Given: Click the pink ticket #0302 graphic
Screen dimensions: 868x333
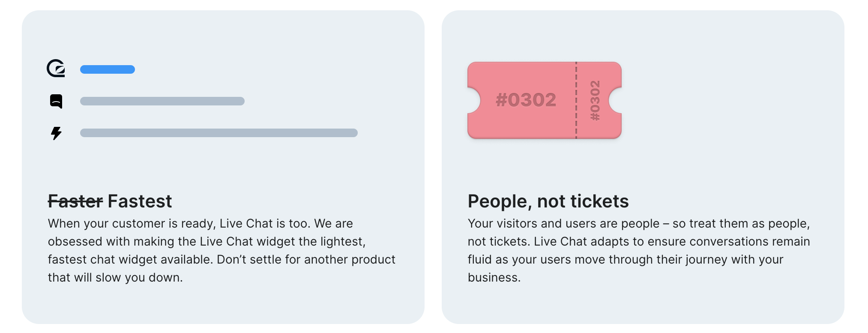Looking at the screenshot, I should 544,100.
